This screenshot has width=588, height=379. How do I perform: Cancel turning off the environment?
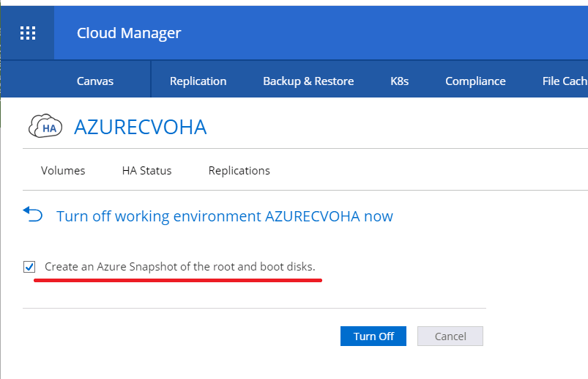click(450, 336)
